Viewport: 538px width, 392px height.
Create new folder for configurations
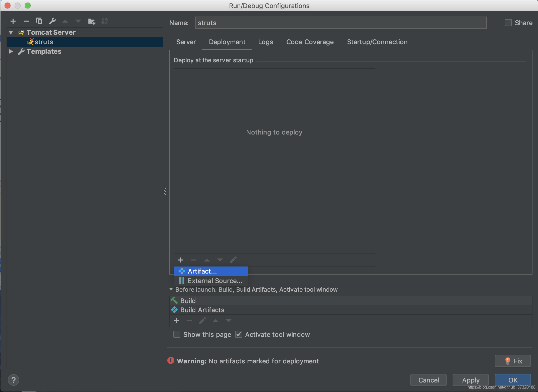(x=92, y=21)
